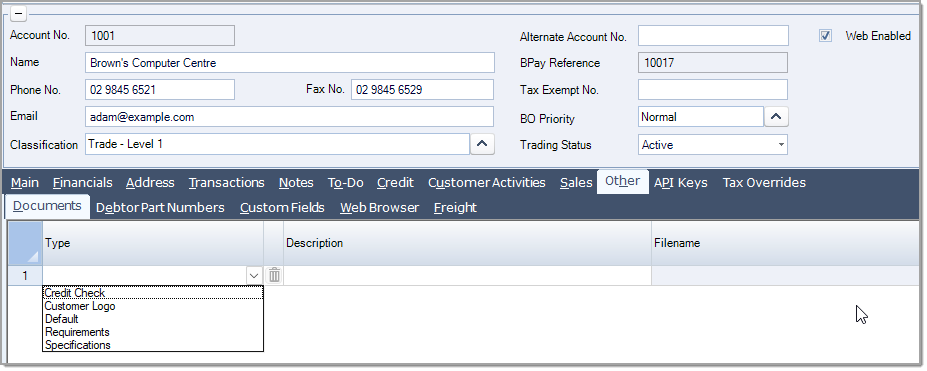Open the Freight sub-tab

tap(455, 208)
